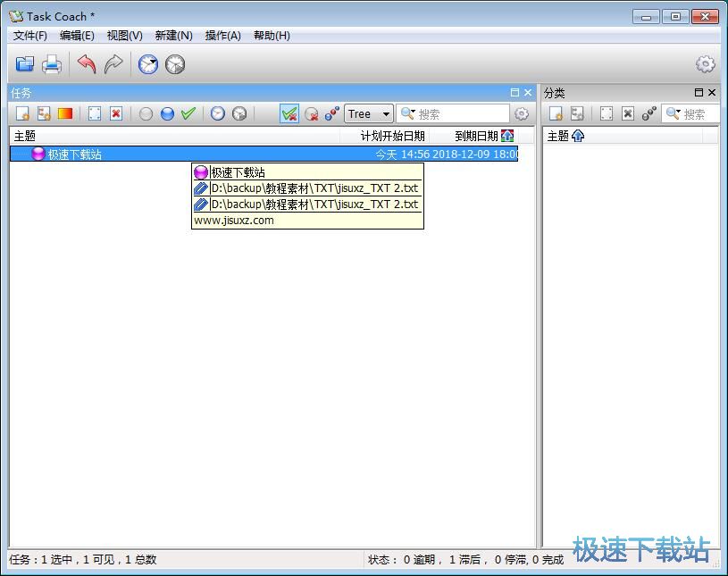Click the Print icon in the main toolbar
The image size is (728, 576).
coord(52,64)
